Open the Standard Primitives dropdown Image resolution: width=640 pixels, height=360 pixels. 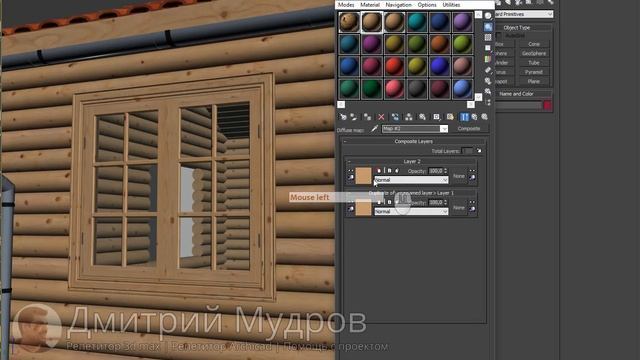(523, 14)
